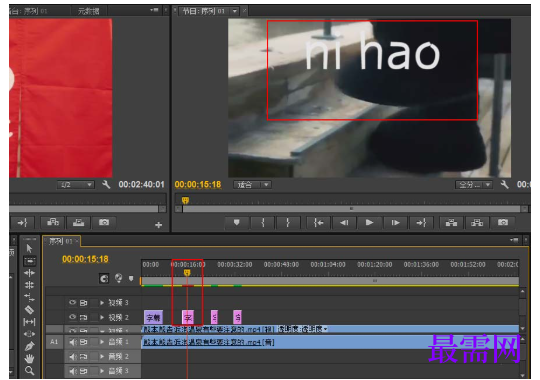Select the Hand tool
This screenshot has height=380, width=540.
point(29,358)
